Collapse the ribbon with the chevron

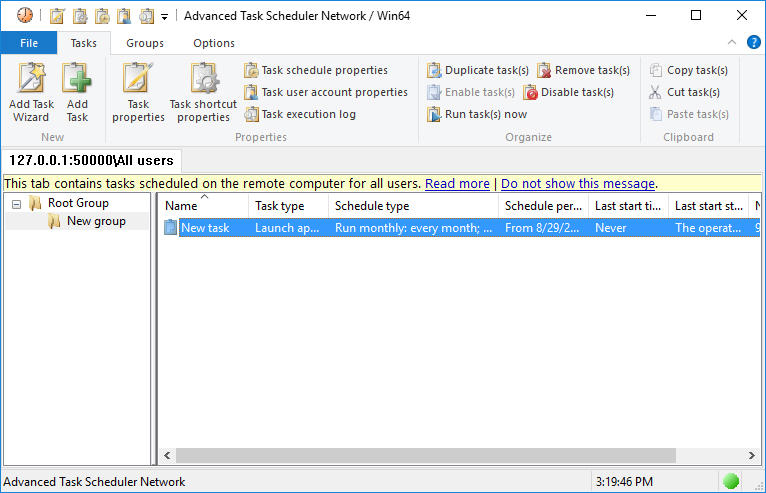tap(732, 43)
